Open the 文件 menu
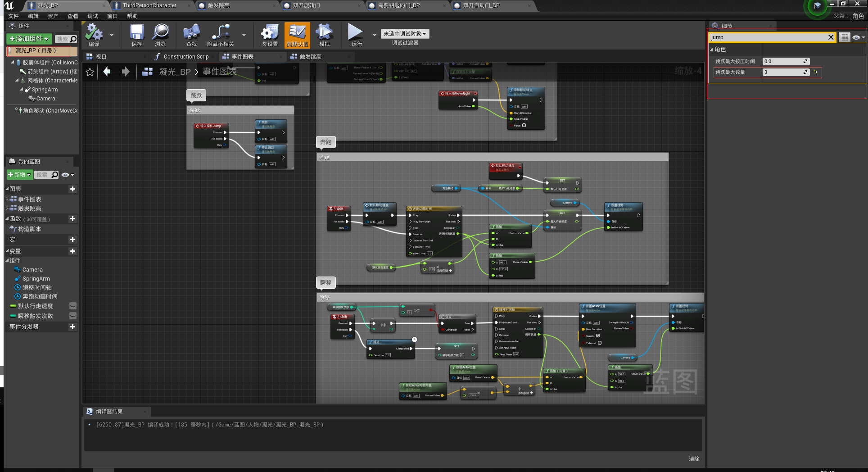Image resolution: width=868 pixels, height=472 pixels. [x=14, y=16]
